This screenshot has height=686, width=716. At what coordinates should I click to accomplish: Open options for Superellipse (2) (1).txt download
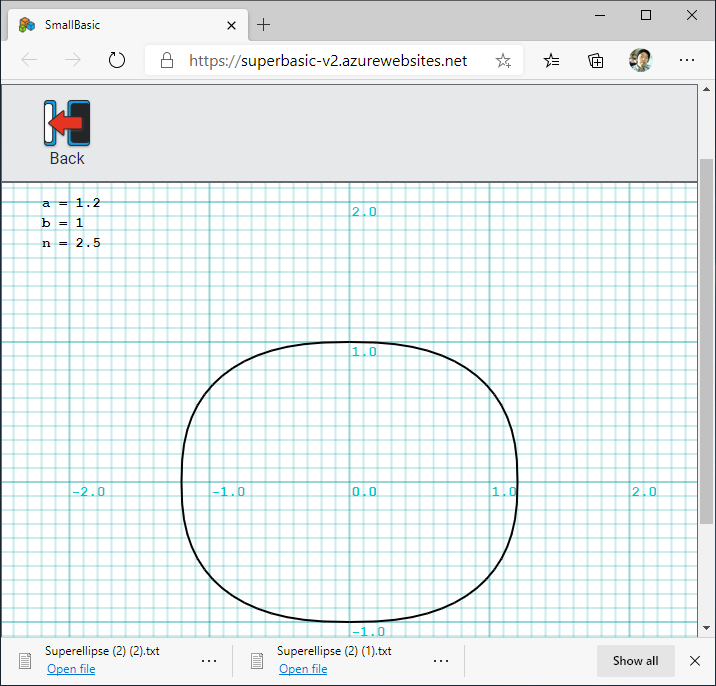pos(441,661)
